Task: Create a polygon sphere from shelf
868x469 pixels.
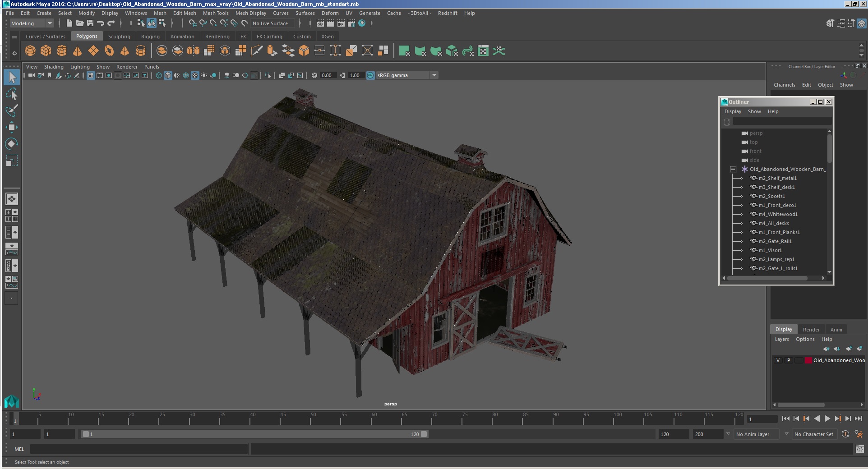Action: tap(30, 51)
